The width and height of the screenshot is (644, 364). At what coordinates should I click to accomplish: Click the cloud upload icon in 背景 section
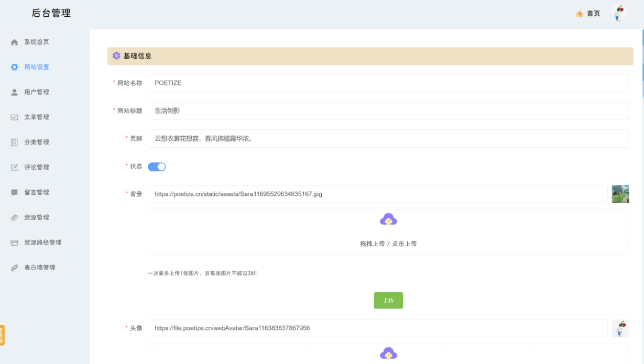(x=388, y=219)
